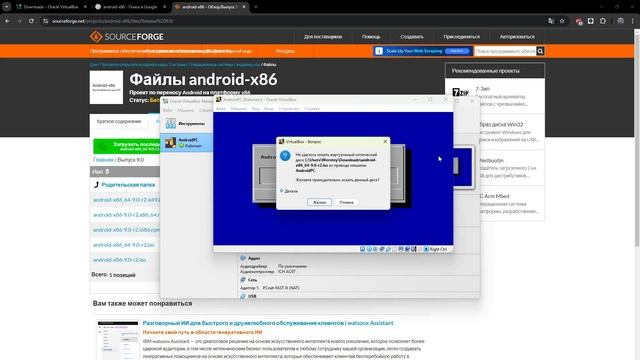Screen dimensions: 640x360
Task: Open Помощь nav link
Action: [371, 37]
